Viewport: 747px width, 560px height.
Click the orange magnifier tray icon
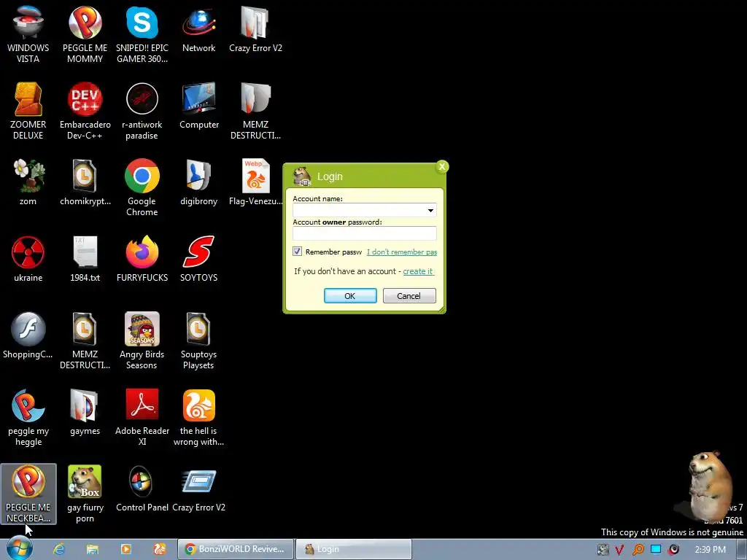point(638,550)
